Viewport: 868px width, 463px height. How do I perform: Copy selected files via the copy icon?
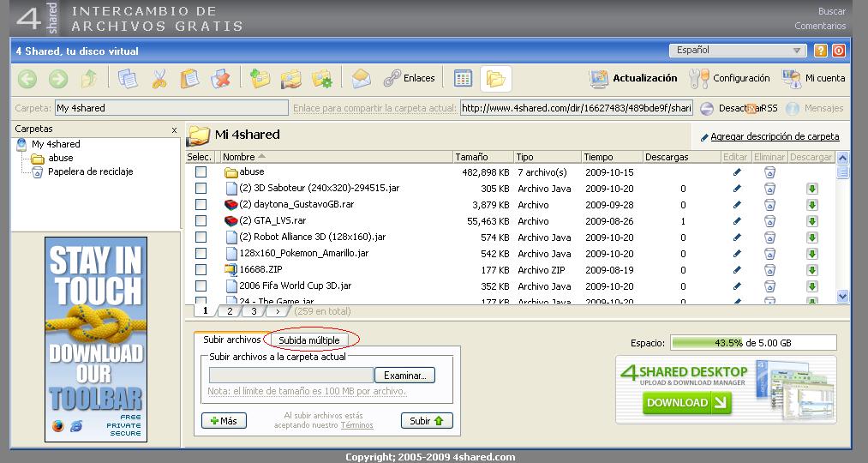tap(128, 79)
